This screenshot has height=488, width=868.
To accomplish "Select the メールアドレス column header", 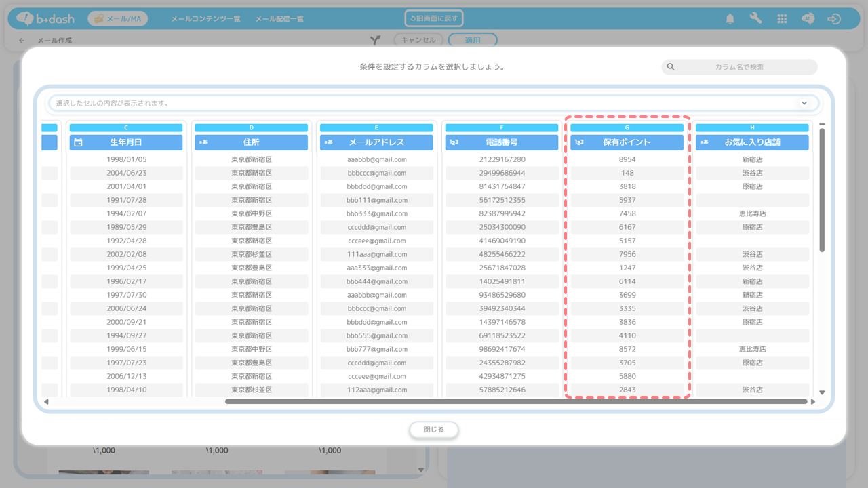I will [x=376, y=142].
